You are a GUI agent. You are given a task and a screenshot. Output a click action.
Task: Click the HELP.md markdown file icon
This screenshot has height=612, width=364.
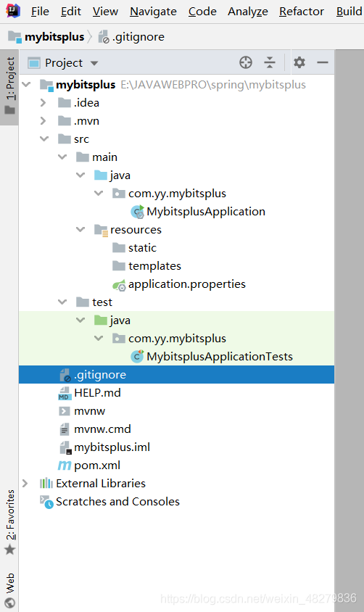pos(64,393)
